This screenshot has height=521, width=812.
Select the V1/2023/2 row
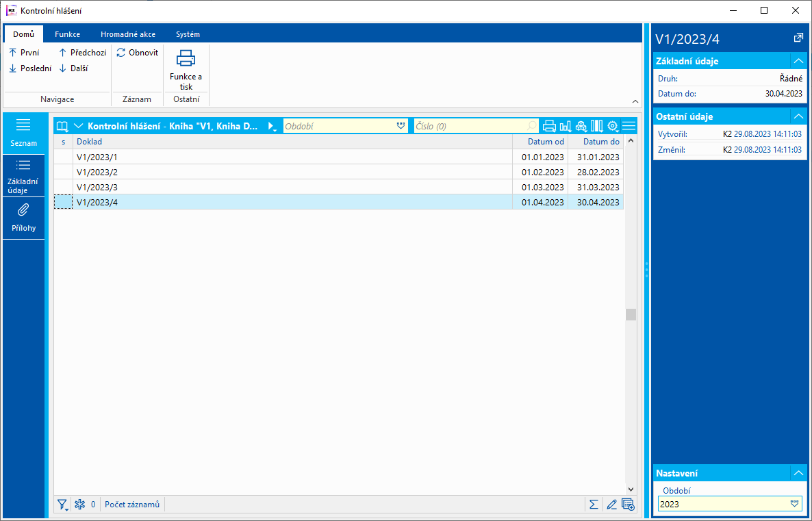pos(339,172)
